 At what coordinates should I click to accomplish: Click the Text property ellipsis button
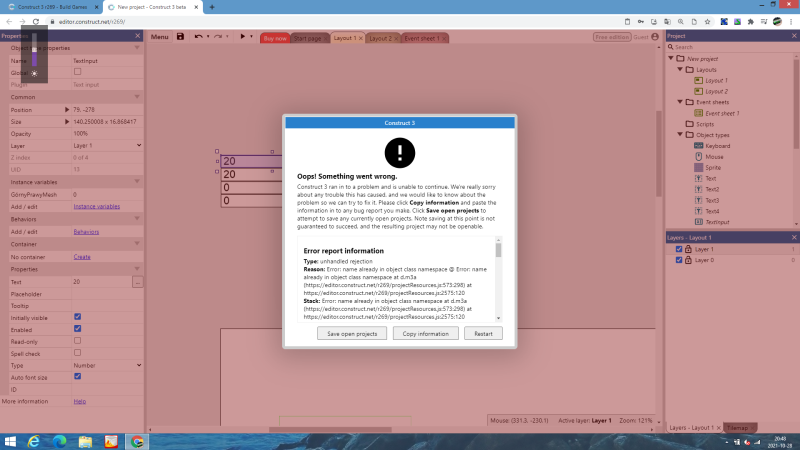tap(137, 282)
